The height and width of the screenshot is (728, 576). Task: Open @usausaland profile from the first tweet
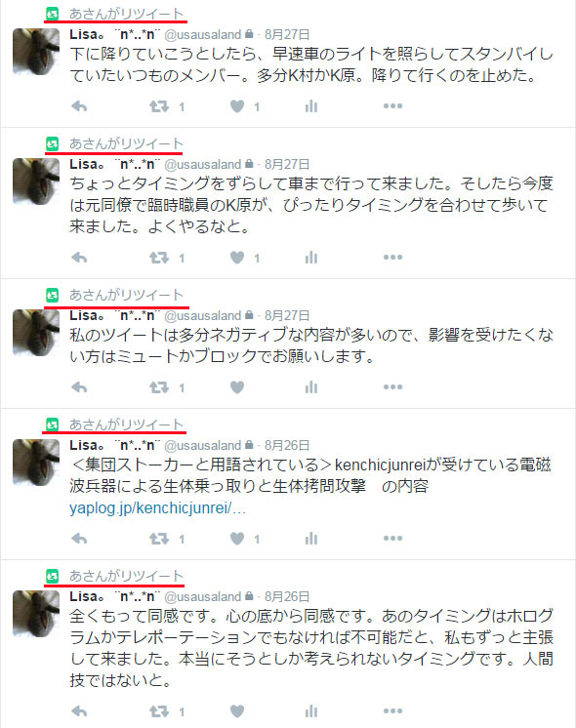point(203,35)
